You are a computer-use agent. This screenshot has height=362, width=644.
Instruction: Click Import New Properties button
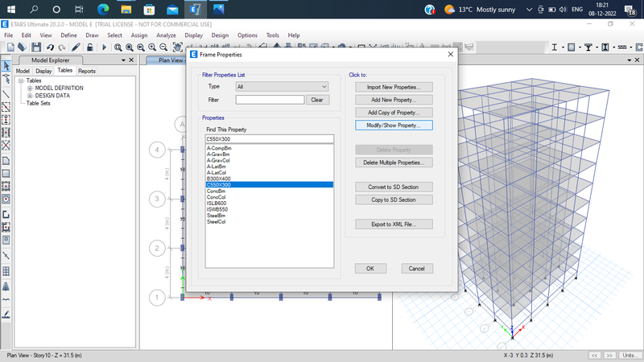point(394,87)
